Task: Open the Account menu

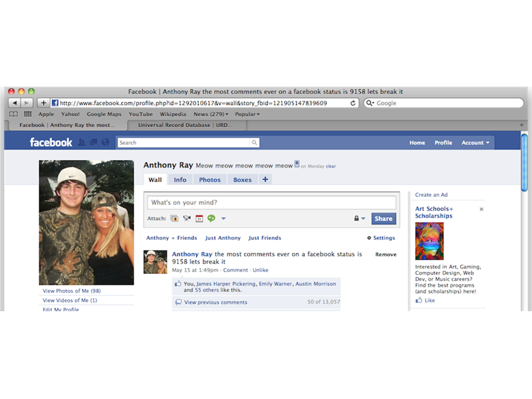Action: 475,142
